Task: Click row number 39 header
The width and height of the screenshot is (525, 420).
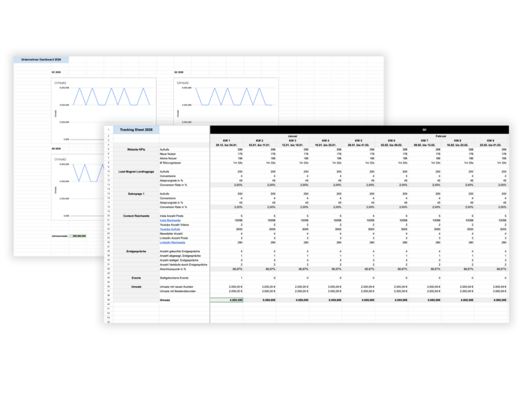Action: click(x=109, y=299)
